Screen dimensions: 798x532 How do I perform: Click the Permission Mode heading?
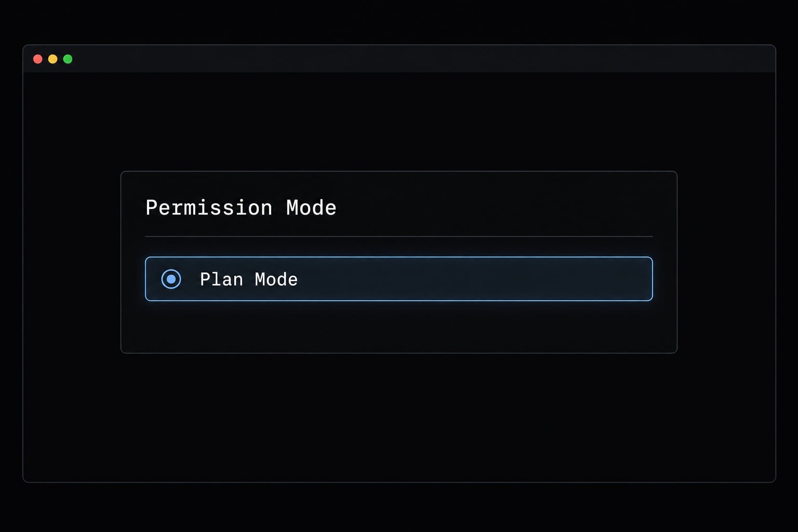pyautogui.click(x=241, y=208)
